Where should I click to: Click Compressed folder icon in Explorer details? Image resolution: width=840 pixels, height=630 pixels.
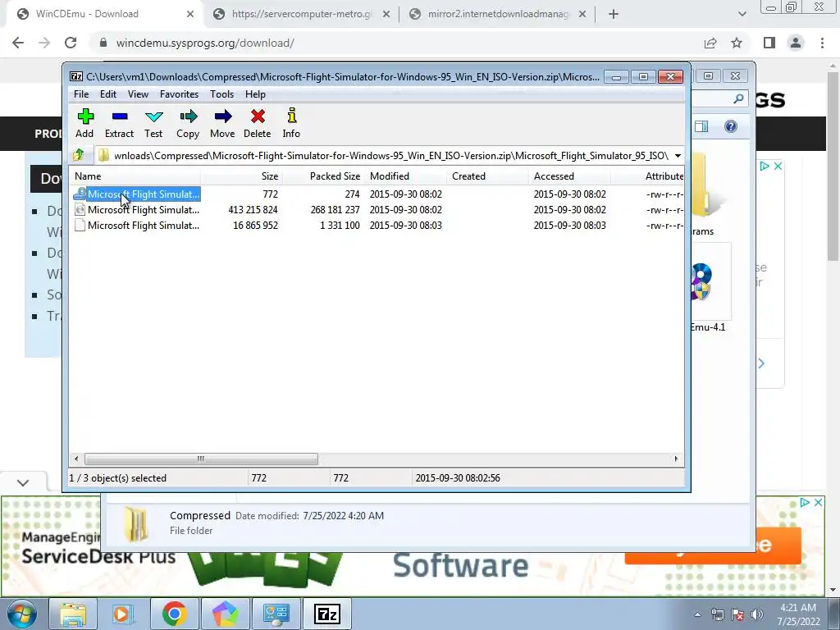(136, 524)
